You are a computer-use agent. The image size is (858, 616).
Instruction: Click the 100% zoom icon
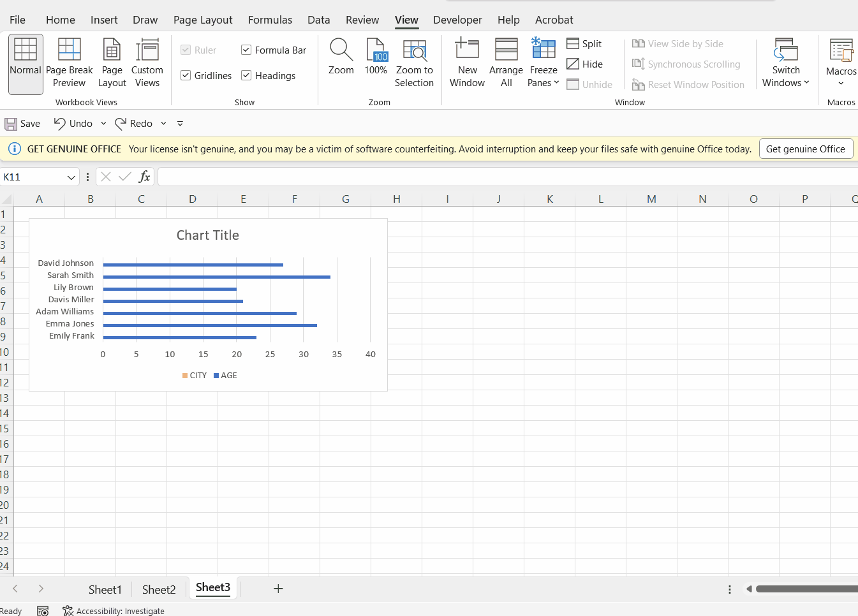[x=376, y=49]
